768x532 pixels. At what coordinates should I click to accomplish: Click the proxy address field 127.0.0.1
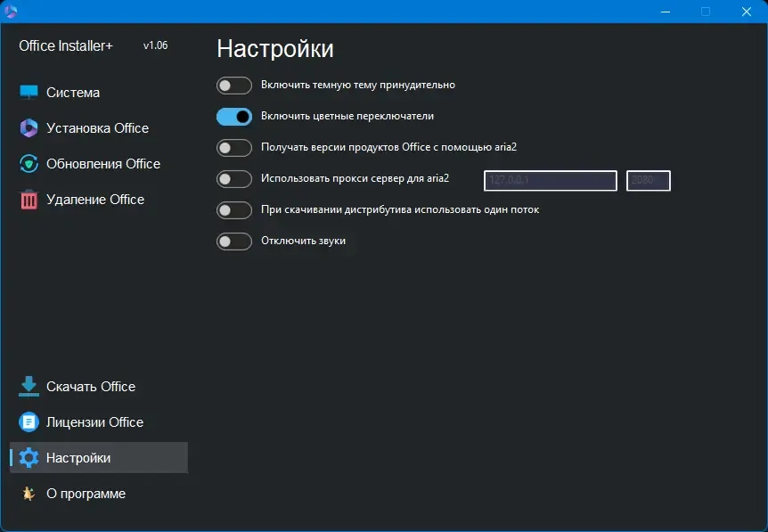click(x=551, y=180)
